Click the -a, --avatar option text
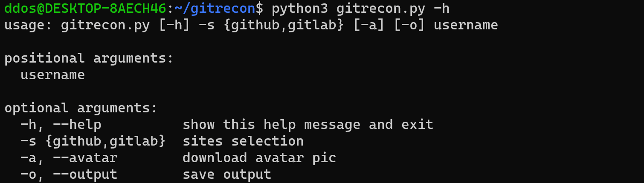This screenshot has width=644, height=183. tap(69, 158)
